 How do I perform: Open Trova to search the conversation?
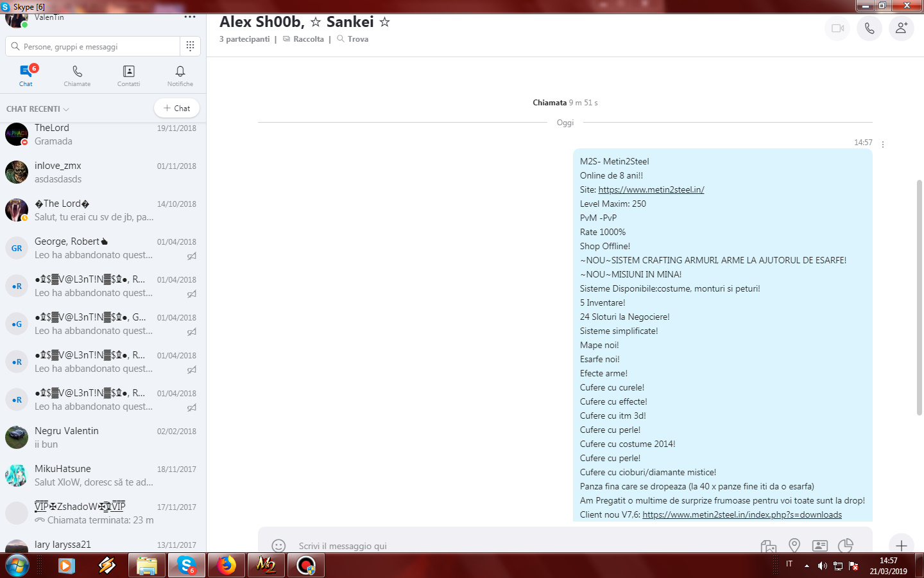pos(353,39)
